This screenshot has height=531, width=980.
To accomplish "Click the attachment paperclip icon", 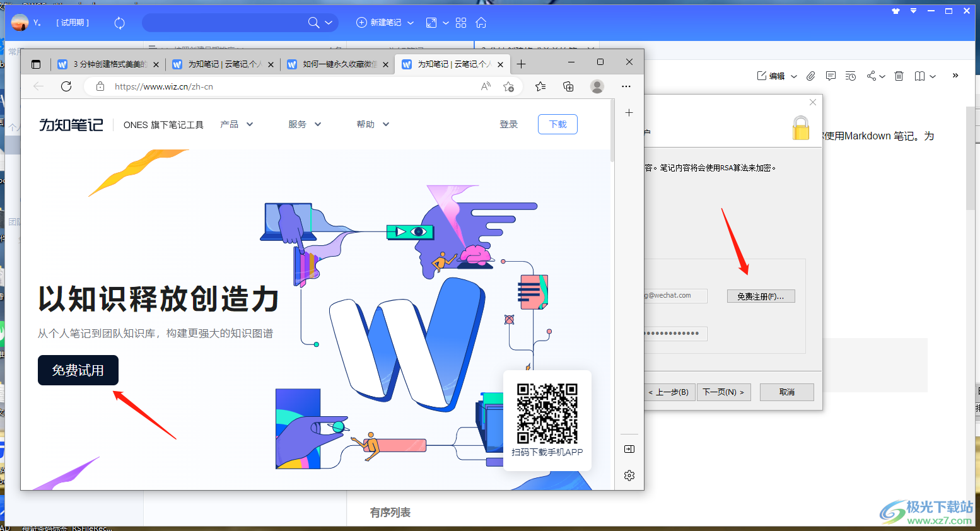I will [811, 76].
